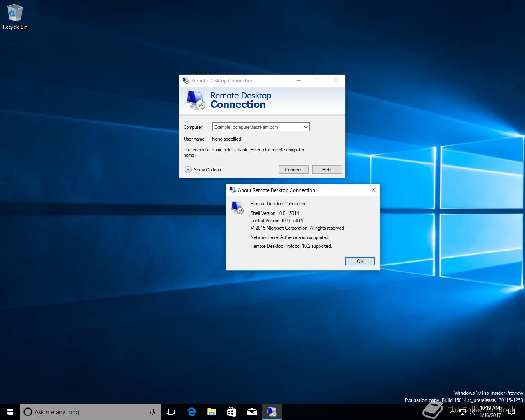Close the About Remote Desktop Connection dialog
This screenshot has width=525, height=420.
click(x=373, y=190)
